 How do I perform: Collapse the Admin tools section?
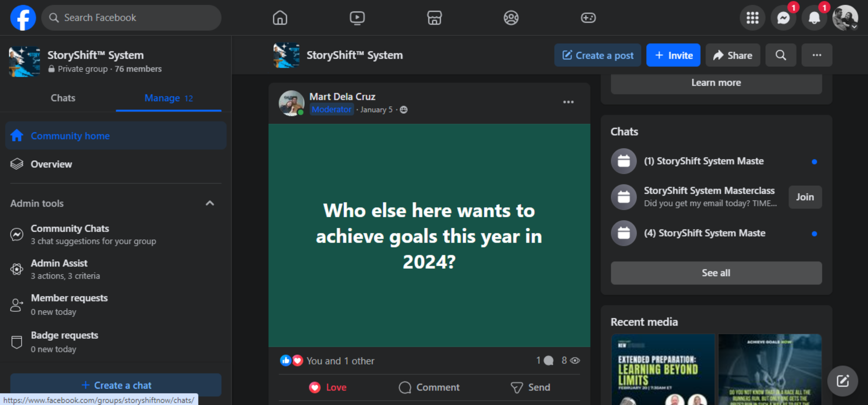[210, 203]
